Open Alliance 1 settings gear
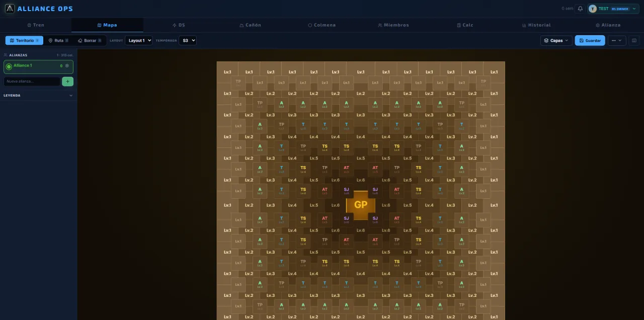Screen dimensions: 644x320 coord(67,65)
